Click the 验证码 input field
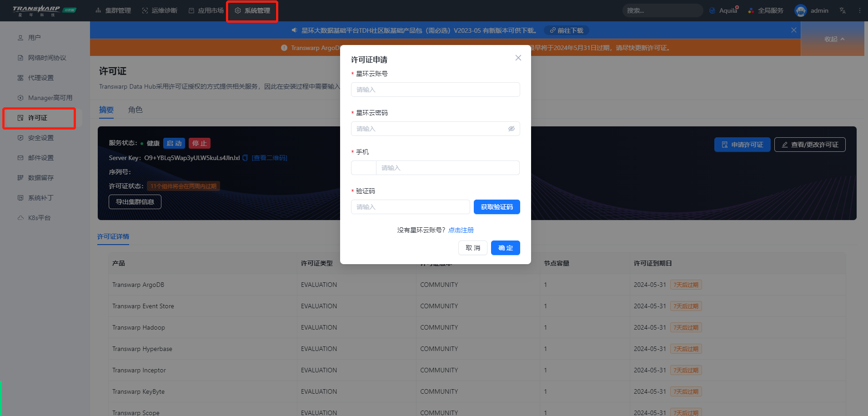This screenshot has height=416, width=868. (410, 207)
